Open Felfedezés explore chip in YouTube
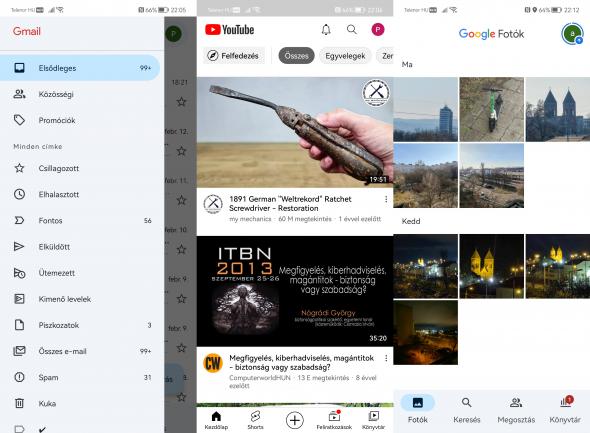The width and height of the screenshot is (590, 433). pyautogui.click(x=234, y=56)
